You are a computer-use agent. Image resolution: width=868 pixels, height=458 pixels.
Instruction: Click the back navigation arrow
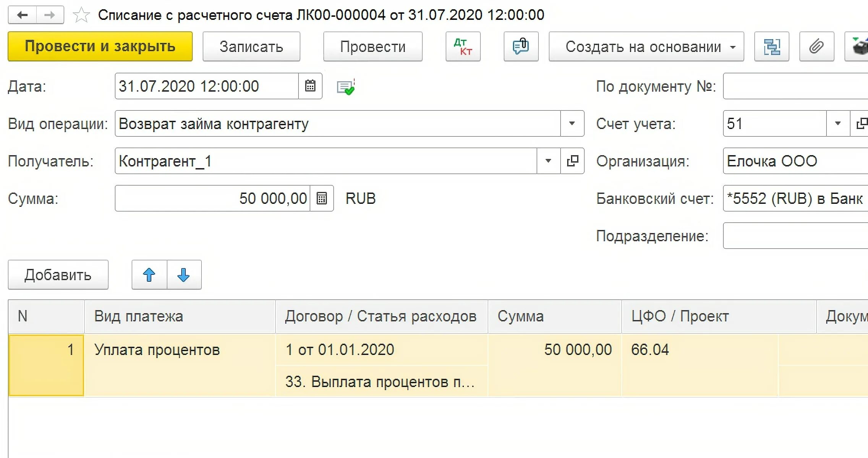click(x=23, y=15)
